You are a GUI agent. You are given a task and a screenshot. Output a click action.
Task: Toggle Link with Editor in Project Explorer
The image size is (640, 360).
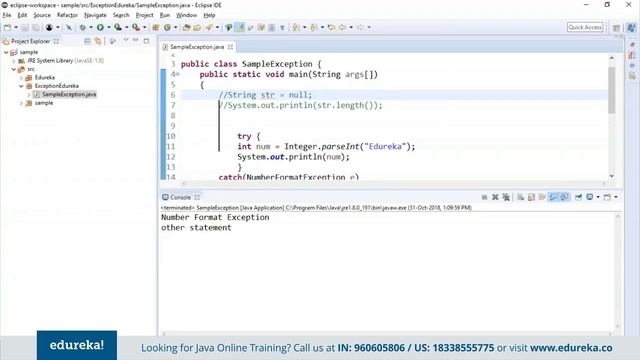(98, 41)
